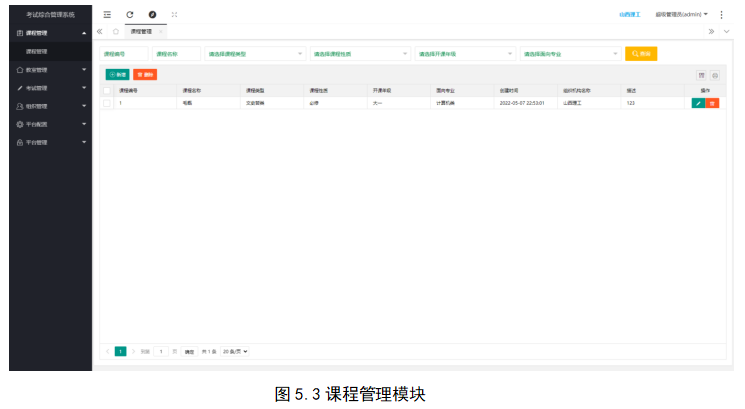This screenshot has width=745, height=409.
Task: Focus the 课程编号 search input
Action: (124, 54)
